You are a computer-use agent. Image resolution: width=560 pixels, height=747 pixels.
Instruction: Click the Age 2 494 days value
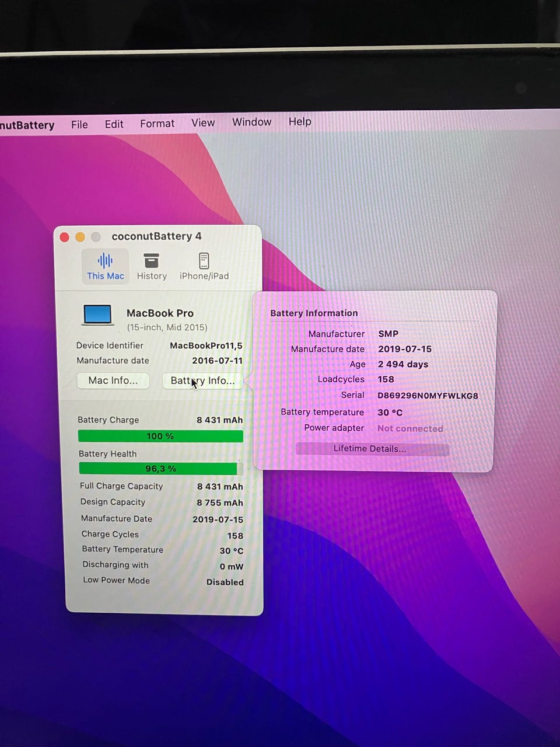point(402,364)
